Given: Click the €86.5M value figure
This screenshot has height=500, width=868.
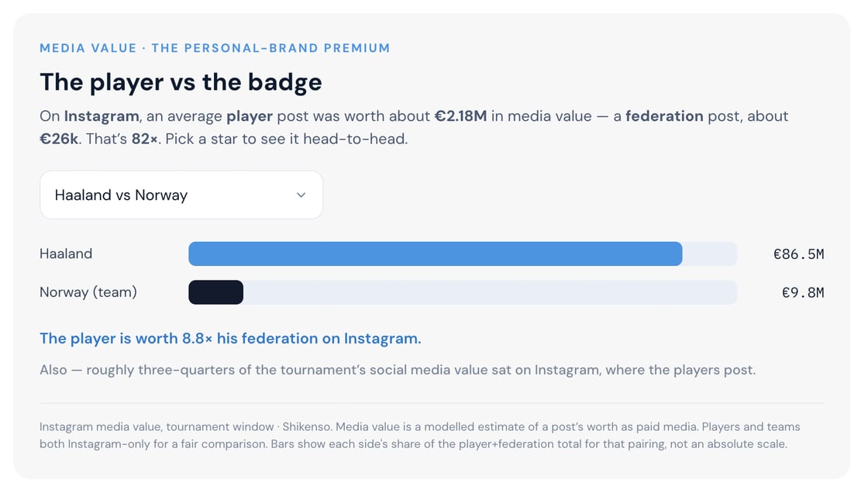Looking at the screenshot, I should point(798,254).
